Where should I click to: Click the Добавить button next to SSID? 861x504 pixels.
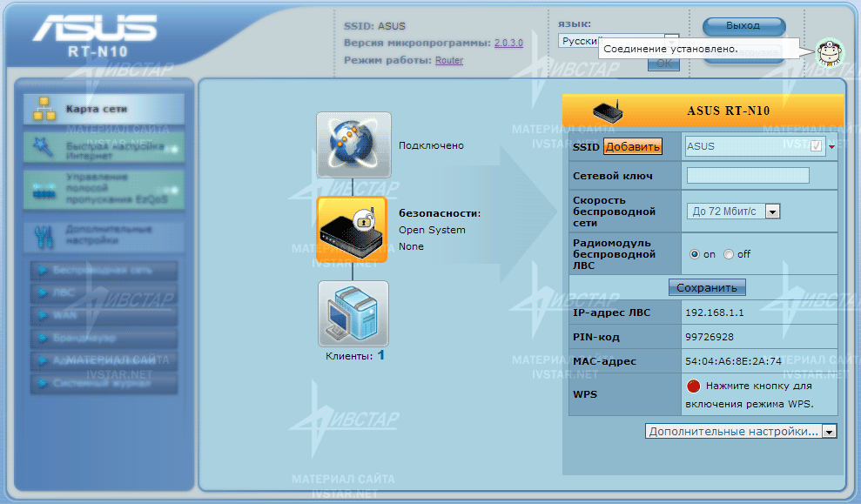tap(633, 146)
